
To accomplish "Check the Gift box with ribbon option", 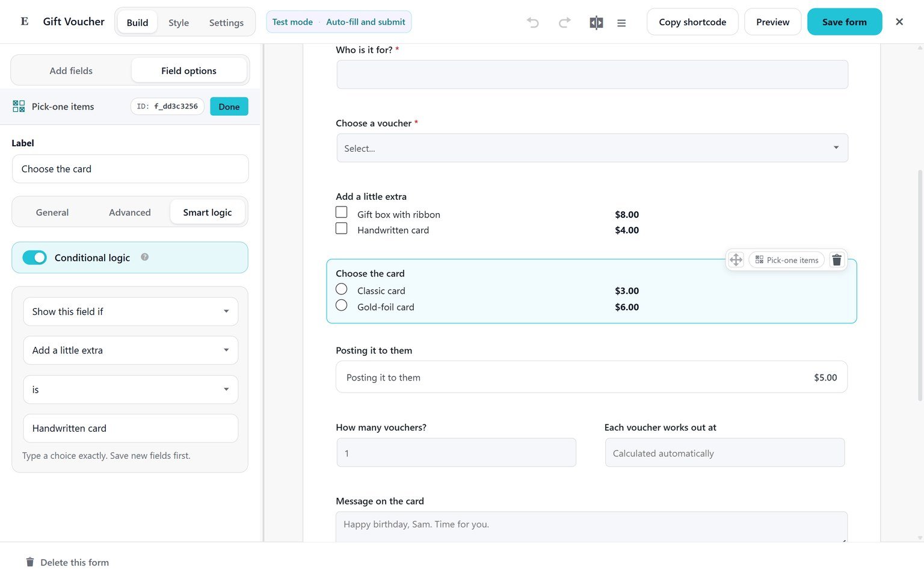I will pos(341,212).
